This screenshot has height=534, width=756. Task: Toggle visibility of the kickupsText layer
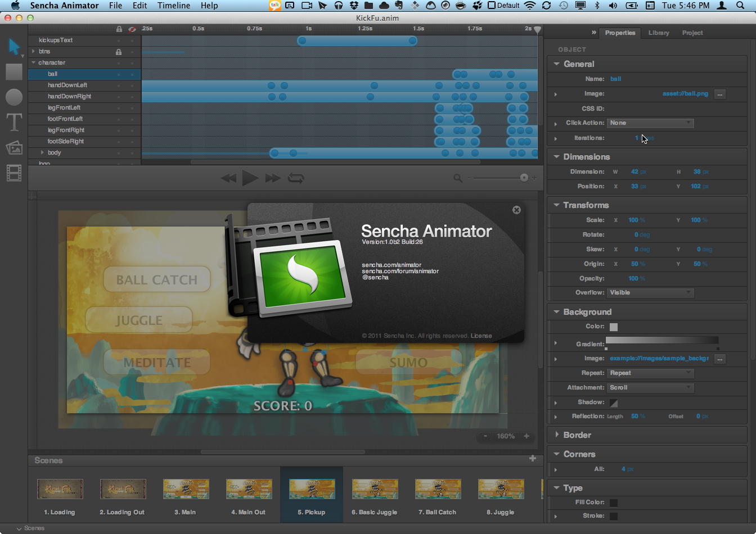click(132, 40)
